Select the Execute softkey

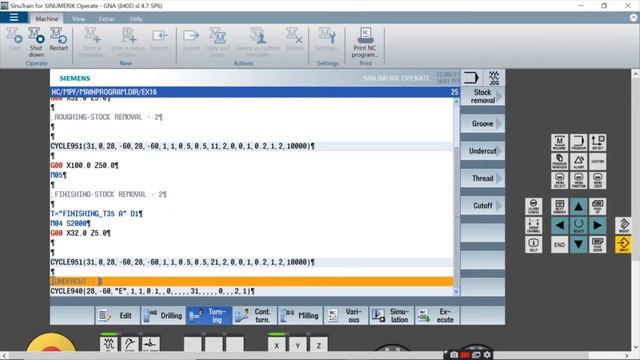click(437, 316)
